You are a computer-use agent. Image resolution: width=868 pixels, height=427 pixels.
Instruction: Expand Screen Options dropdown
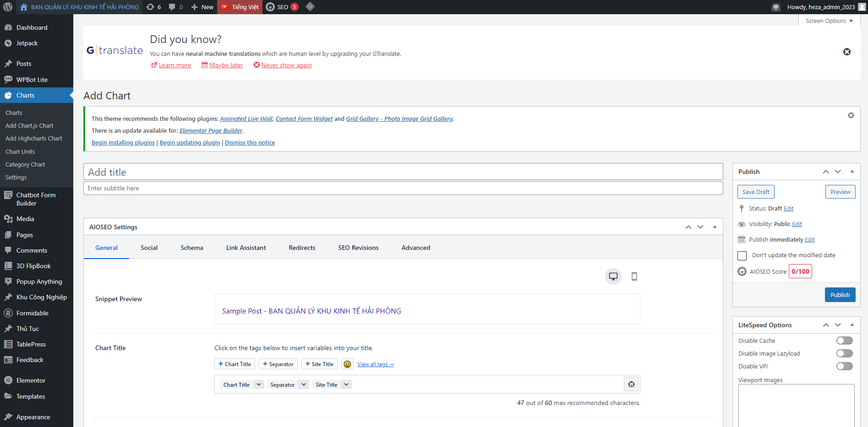click(x=829, y=21)
